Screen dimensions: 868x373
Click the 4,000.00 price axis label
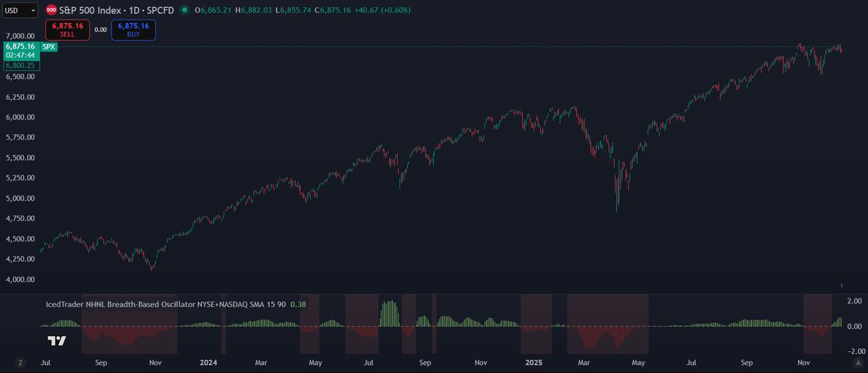coord(21,279)
